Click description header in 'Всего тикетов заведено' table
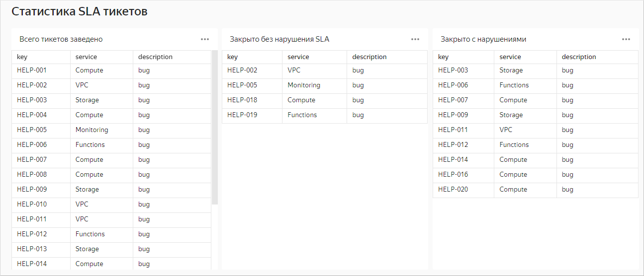 pyautogui.click(x=155, y=57)
